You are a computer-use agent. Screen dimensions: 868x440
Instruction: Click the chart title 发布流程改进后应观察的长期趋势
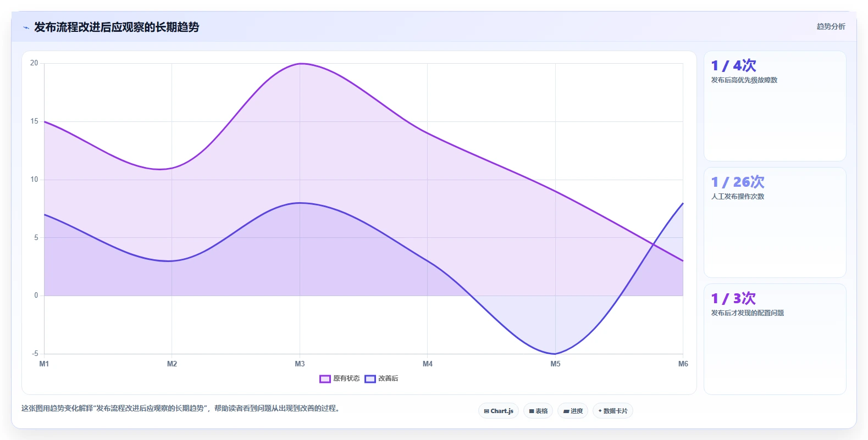pos(117,27)
